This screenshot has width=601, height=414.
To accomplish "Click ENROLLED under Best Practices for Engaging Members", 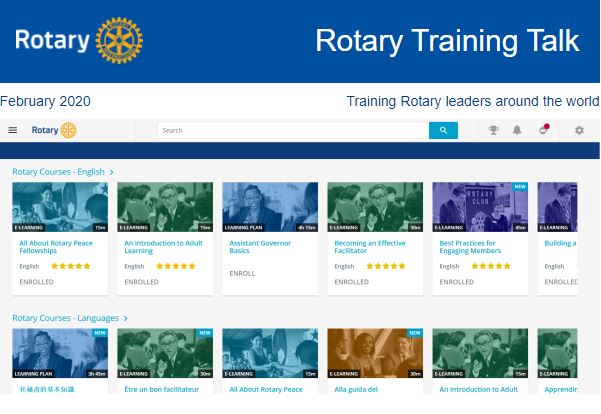I will [456, 282].
